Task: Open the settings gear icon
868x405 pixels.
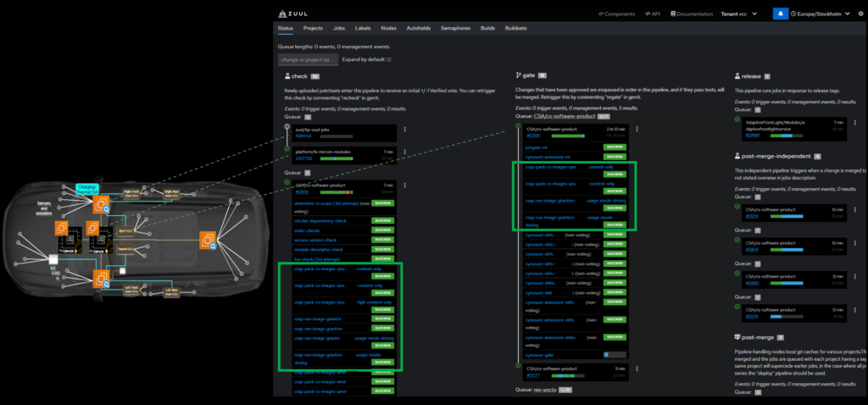Action: point(860,14)
